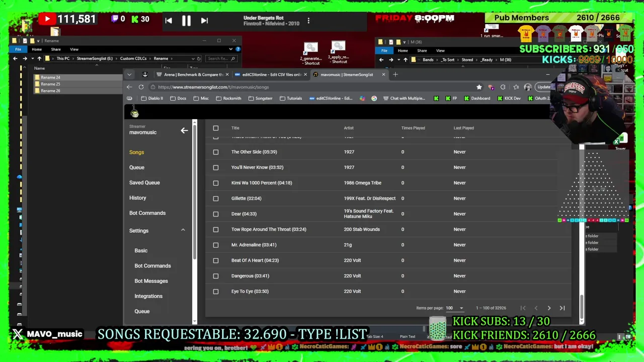Select the Dangerous song checkbox
The image size is (644, 362).
pos(216,276)
